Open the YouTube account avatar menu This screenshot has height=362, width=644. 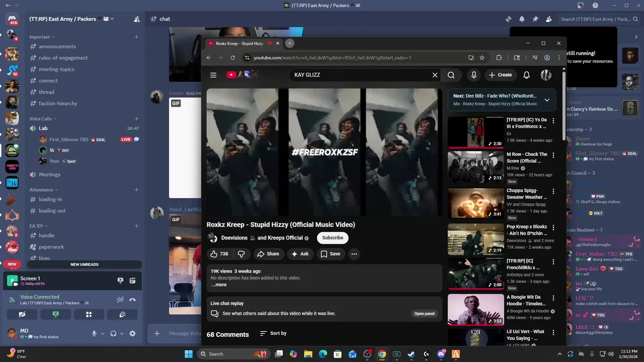pos(546,75)
